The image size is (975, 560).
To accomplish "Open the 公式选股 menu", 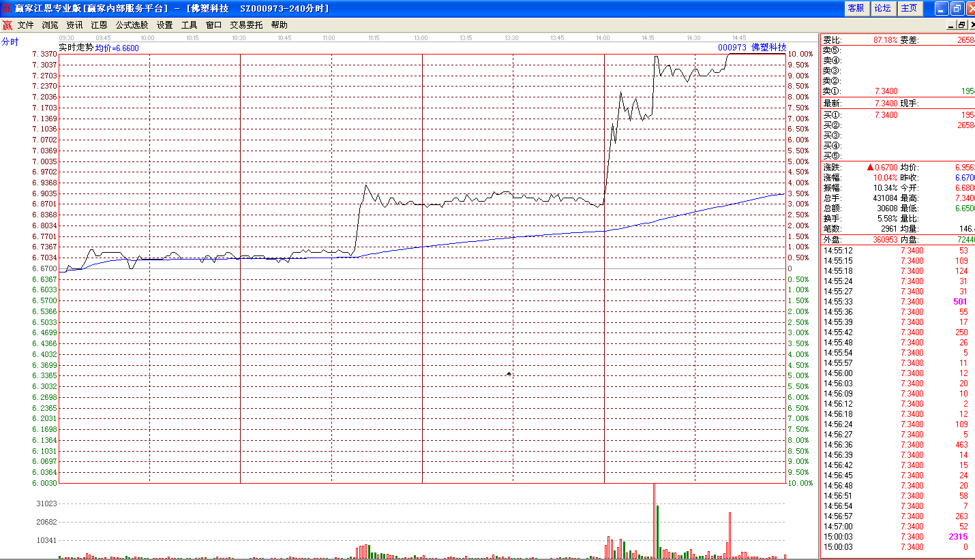I will 132,25.
